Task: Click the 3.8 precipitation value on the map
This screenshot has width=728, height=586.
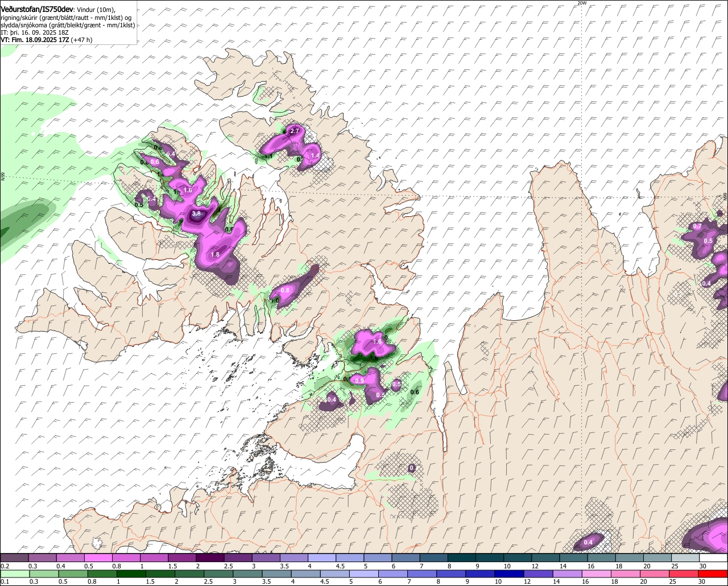Action: [196, 213]
